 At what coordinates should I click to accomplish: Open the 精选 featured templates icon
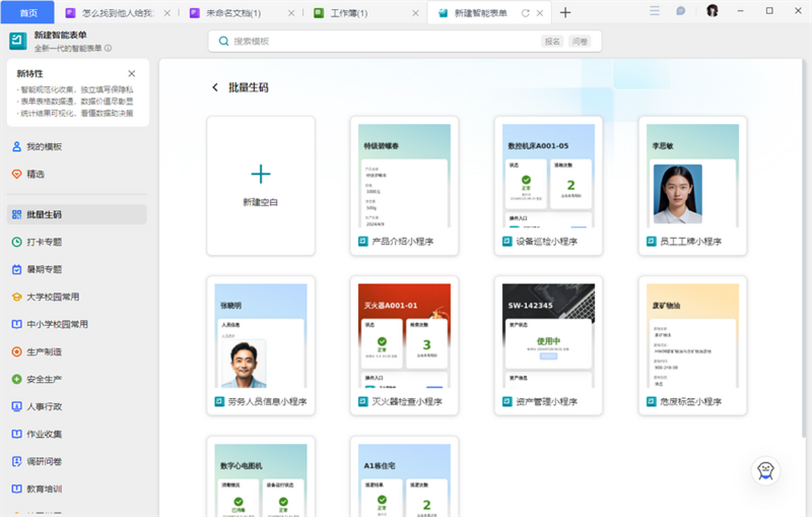pyautogui.click(x=17, y=174)
